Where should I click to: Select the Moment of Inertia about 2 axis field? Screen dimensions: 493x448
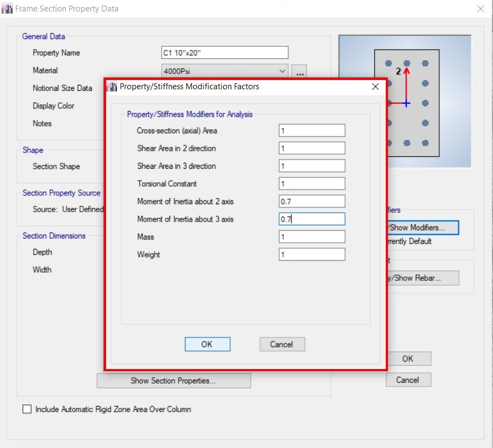pos(311,201)
